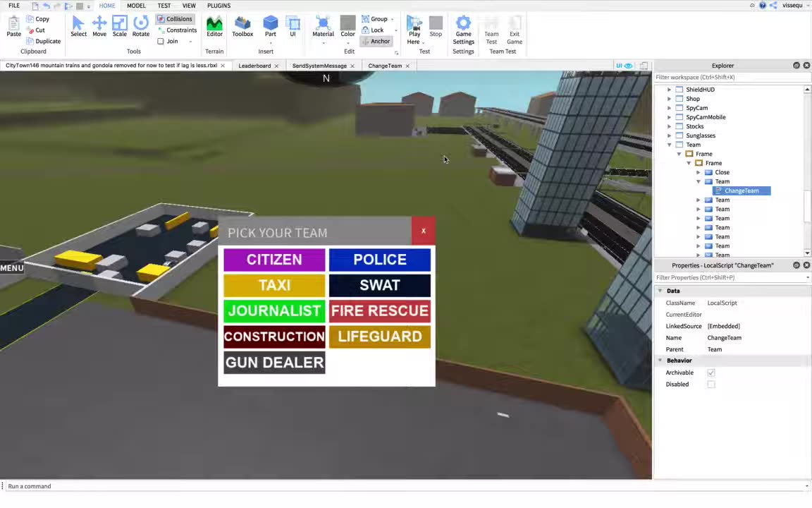Screen dimensions: 812x508
Task: Switch to the VIEW ribbon tab
Action: (x=189, y=6)
